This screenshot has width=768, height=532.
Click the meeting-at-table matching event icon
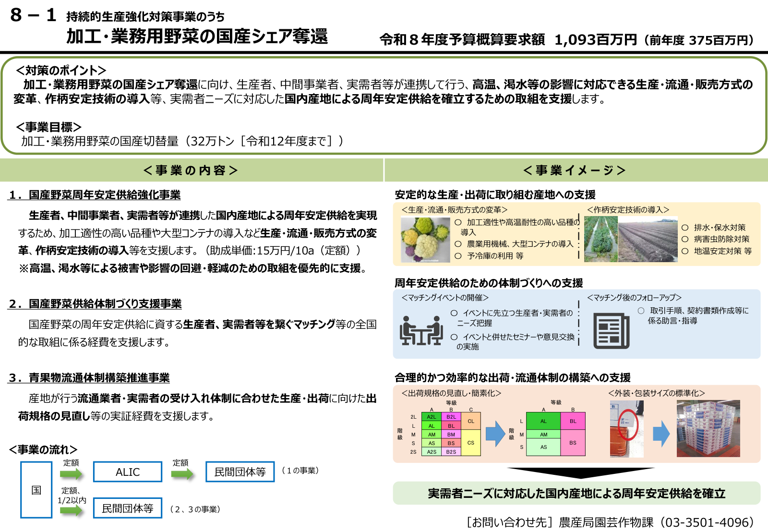click(421, 330)
